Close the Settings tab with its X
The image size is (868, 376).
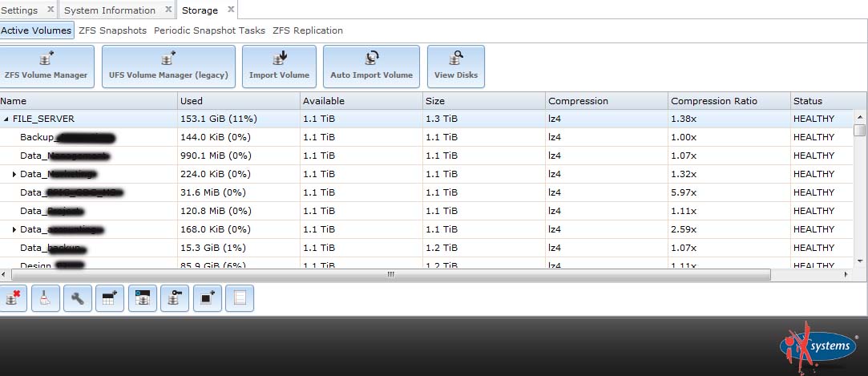pyautogui.click(x=50, y=10)
